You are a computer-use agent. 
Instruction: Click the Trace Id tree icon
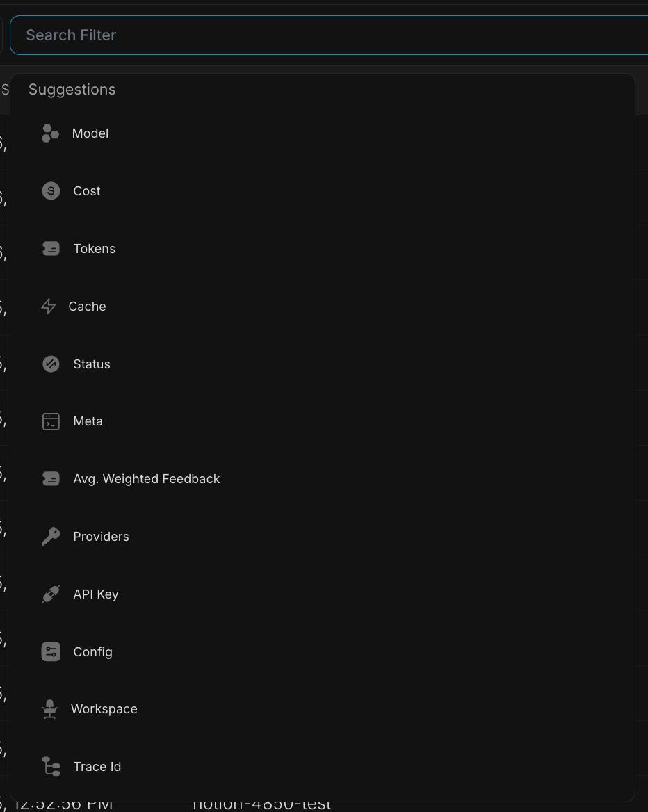pos(51,766)
